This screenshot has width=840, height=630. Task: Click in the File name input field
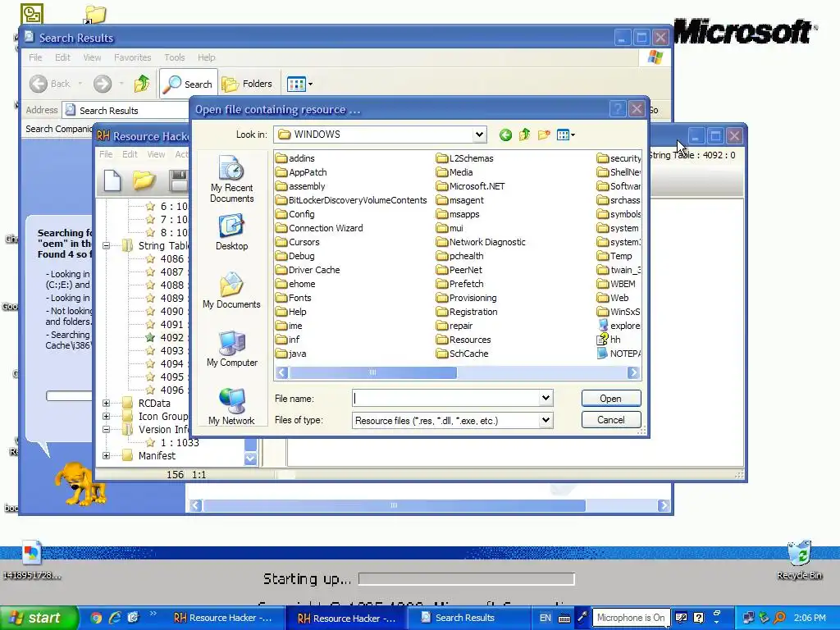click(x=445, y=398)
